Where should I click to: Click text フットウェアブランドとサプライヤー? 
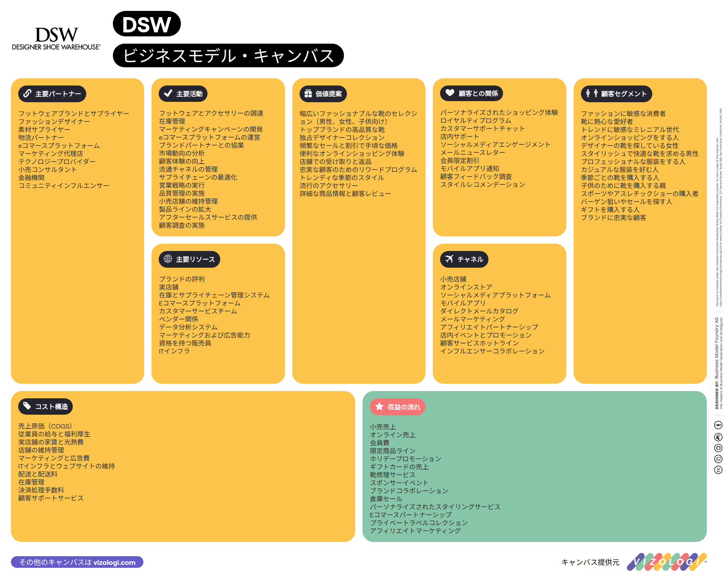click(74, 113)
